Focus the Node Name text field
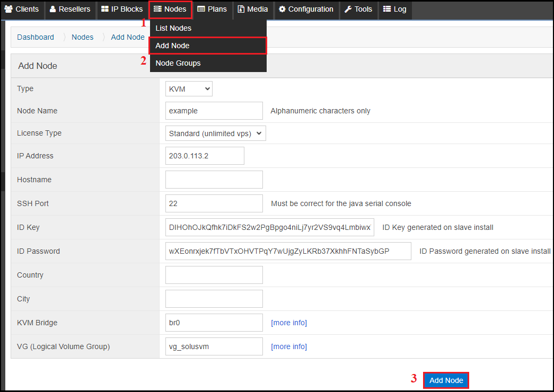This screenshot has height=392, width=554. point(214,111)
